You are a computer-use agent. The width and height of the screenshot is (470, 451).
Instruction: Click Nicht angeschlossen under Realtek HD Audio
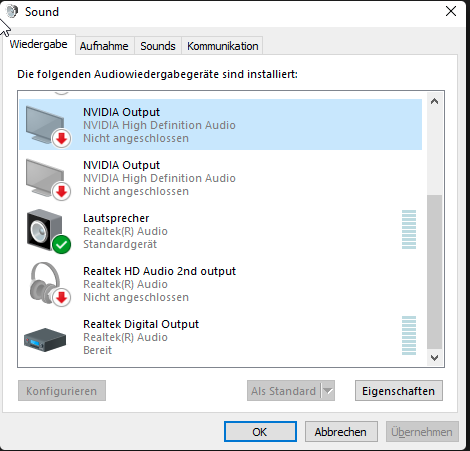click(136, 297)
